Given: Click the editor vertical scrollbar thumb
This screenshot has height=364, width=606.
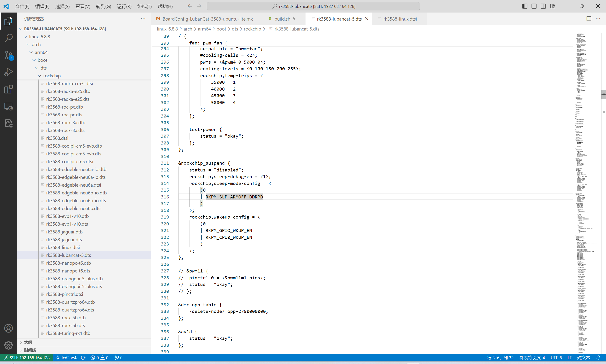Looking at the screenshot, I should point(604,94).
